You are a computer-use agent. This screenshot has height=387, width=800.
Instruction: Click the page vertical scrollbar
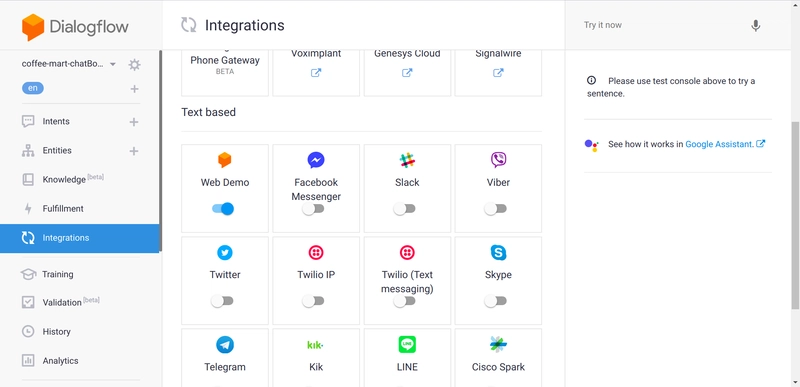click(x=795, y=214)
